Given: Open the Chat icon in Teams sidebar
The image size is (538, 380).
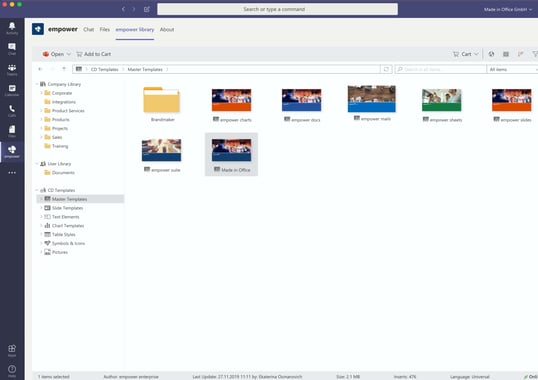Looking at the screenshot, I should click(12, 49).
